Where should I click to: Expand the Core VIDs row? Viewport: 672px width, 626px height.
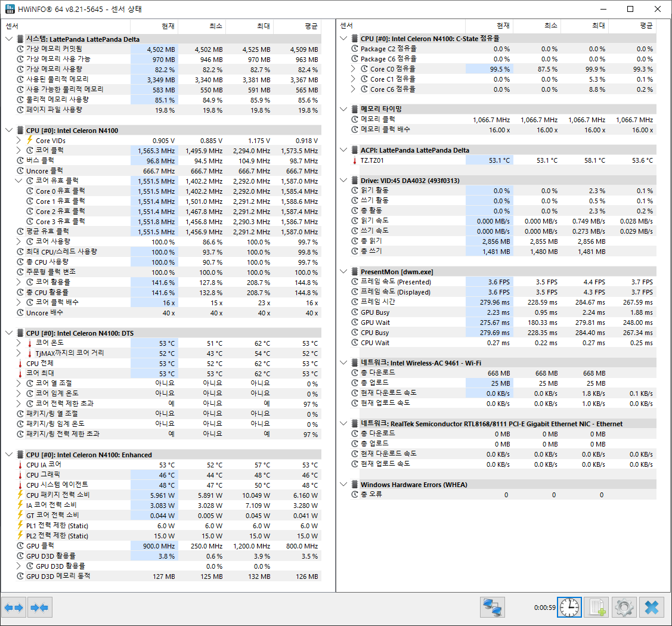(x=18, y=140)
